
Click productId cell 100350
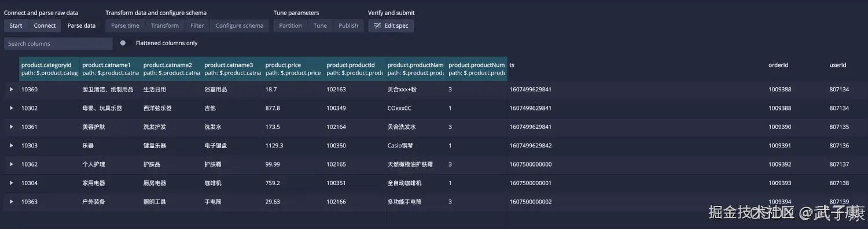336,146
